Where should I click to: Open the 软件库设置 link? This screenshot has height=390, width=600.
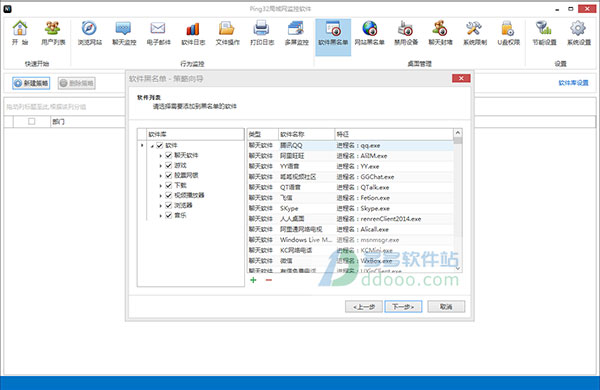coord(573,83)
